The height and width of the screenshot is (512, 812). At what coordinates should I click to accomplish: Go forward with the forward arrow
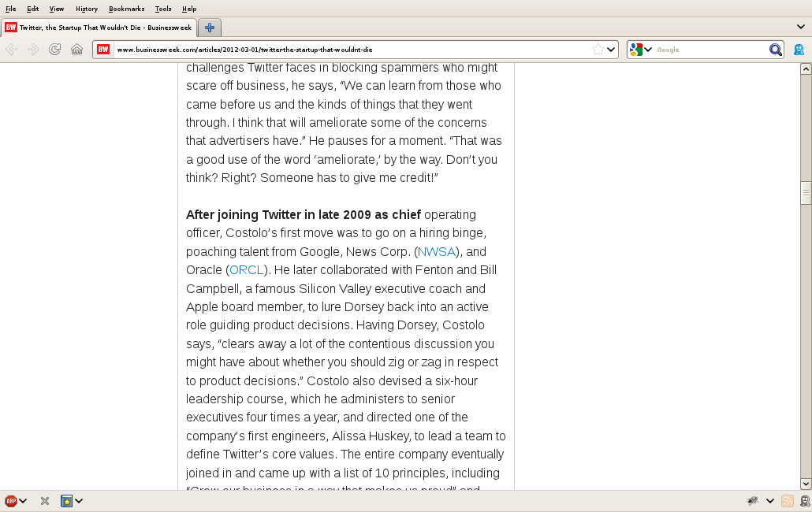coord(33,50)
